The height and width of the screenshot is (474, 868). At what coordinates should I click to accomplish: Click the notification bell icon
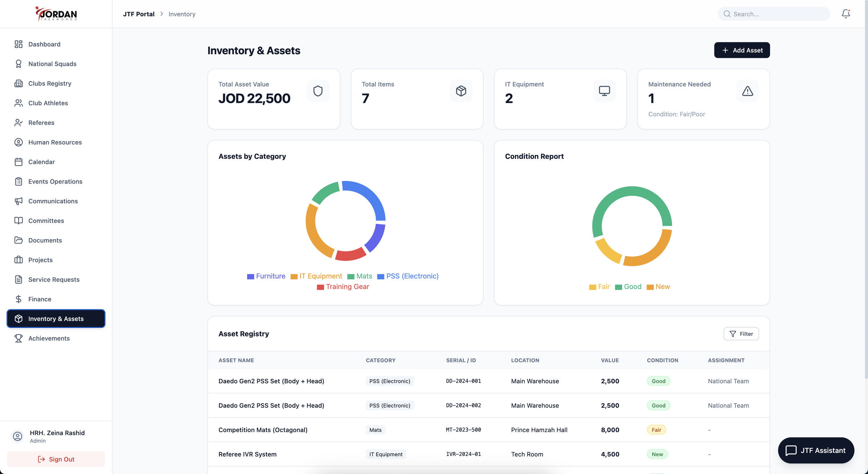(845, 14)
